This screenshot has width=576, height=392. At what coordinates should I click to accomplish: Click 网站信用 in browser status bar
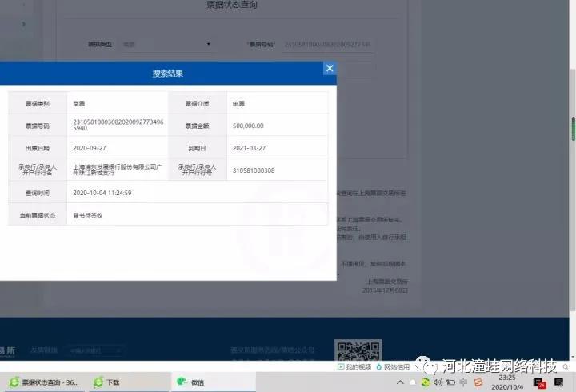[x=393, y=366]
